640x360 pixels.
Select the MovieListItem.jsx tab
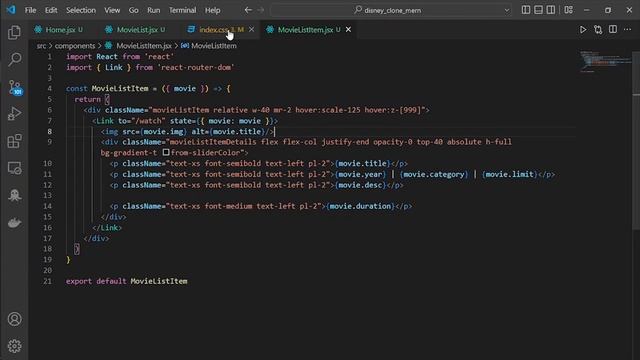click(305, 29)
